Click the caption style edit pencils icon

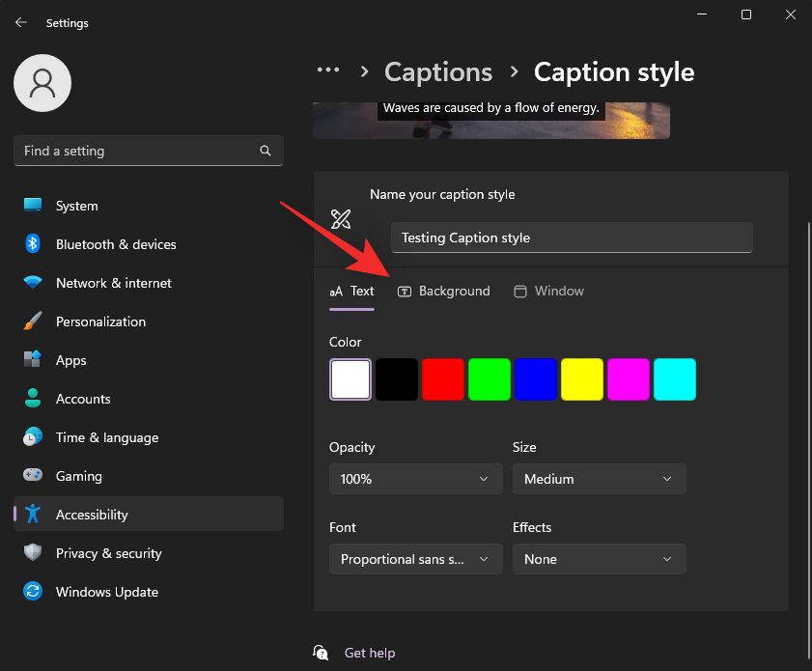[340, 220]
